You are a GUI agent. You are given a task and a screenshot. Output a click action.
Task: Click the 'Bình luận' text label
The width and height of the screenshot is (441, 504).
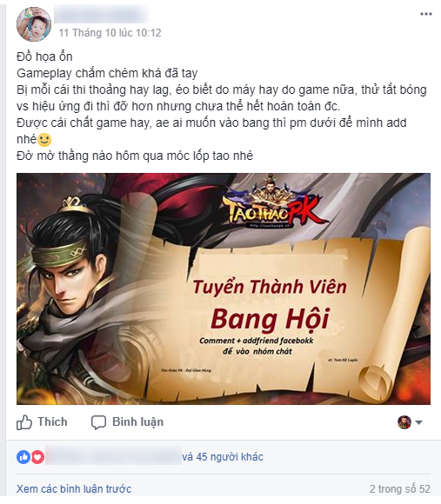pos(137,422)
